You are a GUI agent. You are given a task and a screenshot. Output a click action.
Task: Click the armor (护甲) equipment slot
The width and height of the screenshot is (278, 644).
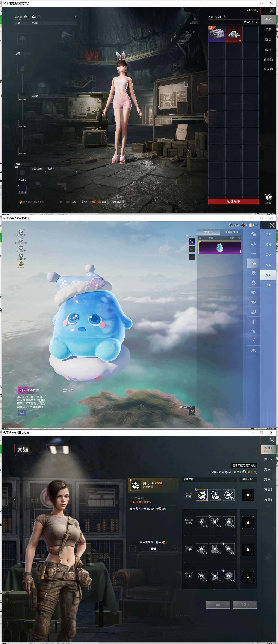(22, 69)
